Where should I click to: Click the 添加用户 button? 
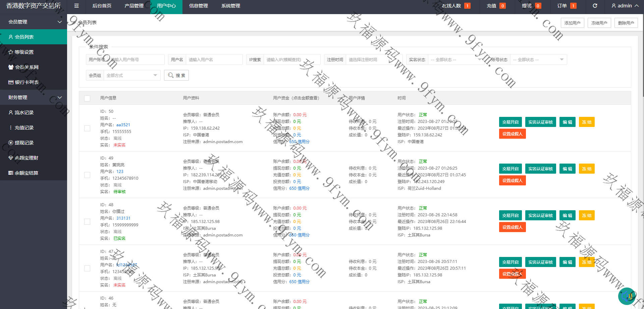[572, 23]
